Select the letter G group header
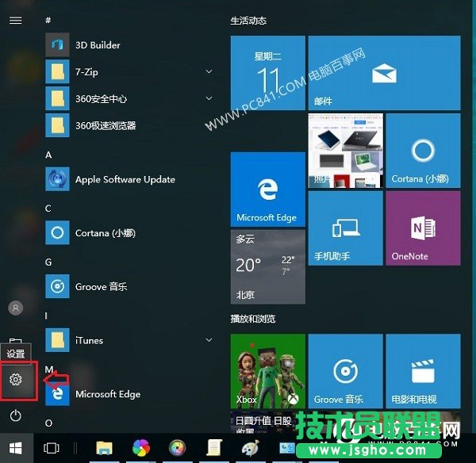Viewport: 476px width, 463px height. tap(48, 262)
